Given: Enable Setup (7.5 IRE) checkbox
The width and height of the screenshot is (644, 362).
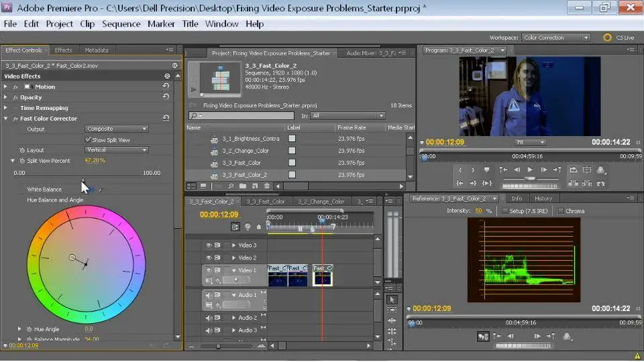Looking at the screenshot, I should [x=504, y=210].
